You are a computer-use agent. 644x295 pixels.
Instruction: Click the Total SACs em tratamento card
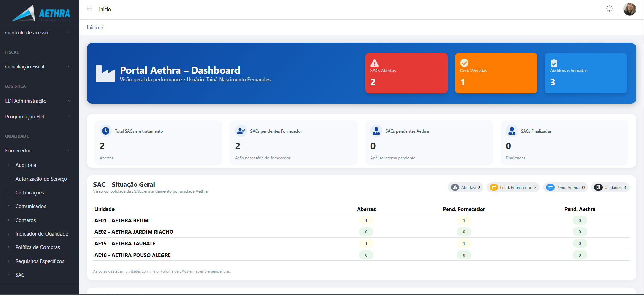point(158,143)
